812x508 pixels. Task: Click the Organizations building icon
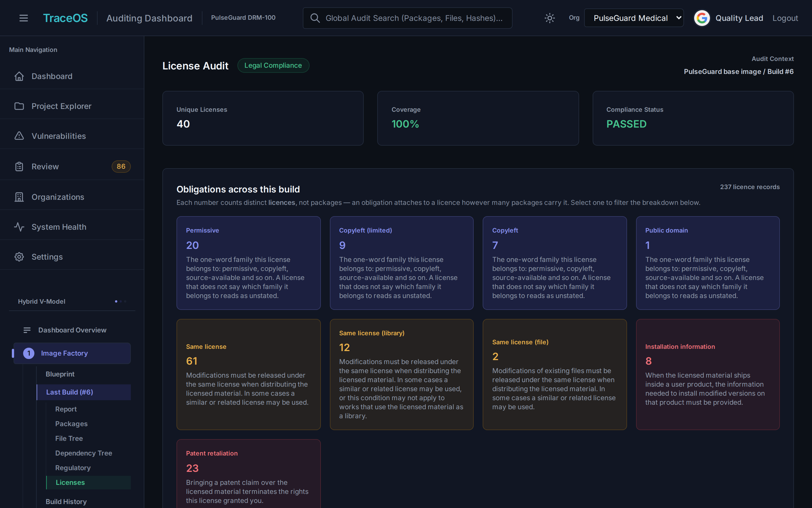tap(19, 197)
